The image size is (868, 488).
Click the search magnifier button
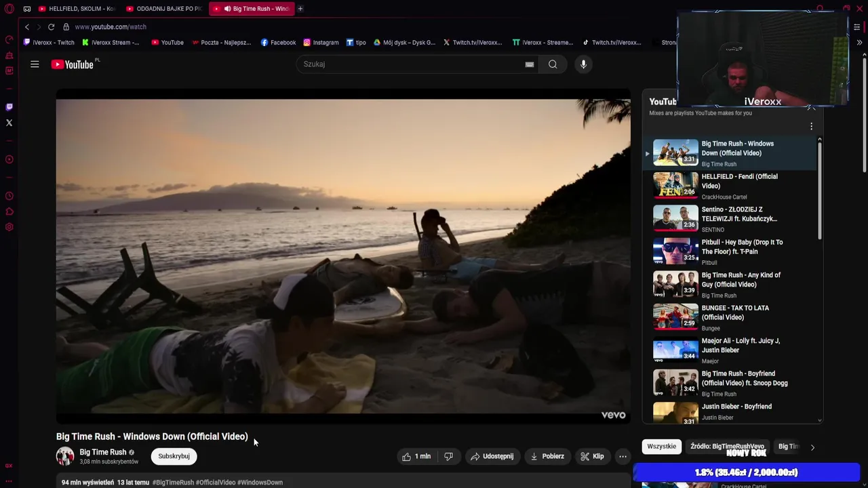(553, 64)
